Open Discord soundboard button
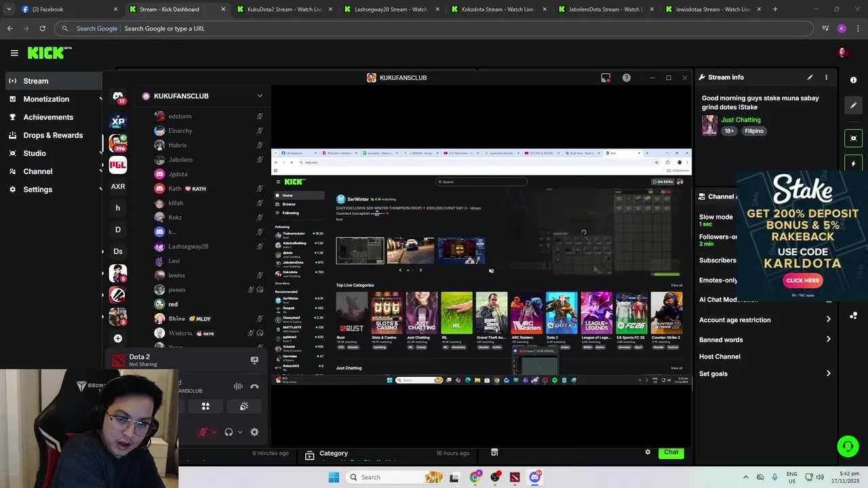 (x=244, y=407)
